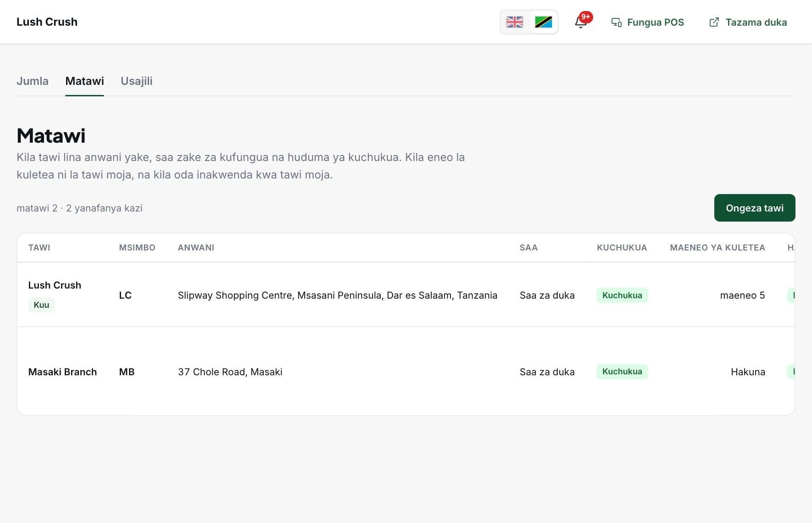Screen dimensions: 812x523
Task: Click the Fungua POS monitor icon
Action: 617,22
